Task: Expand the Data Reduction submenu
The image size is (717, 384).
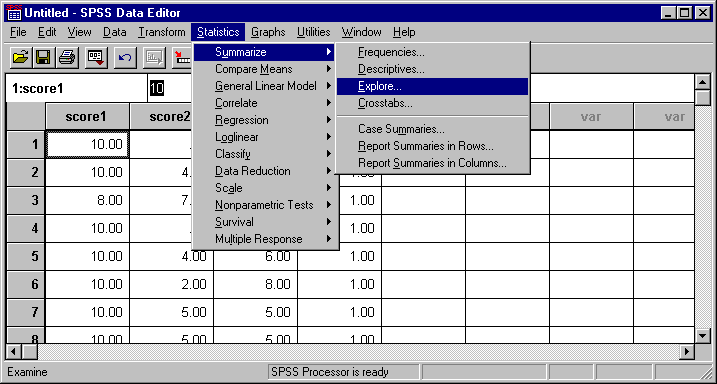Action: point(265,171)
